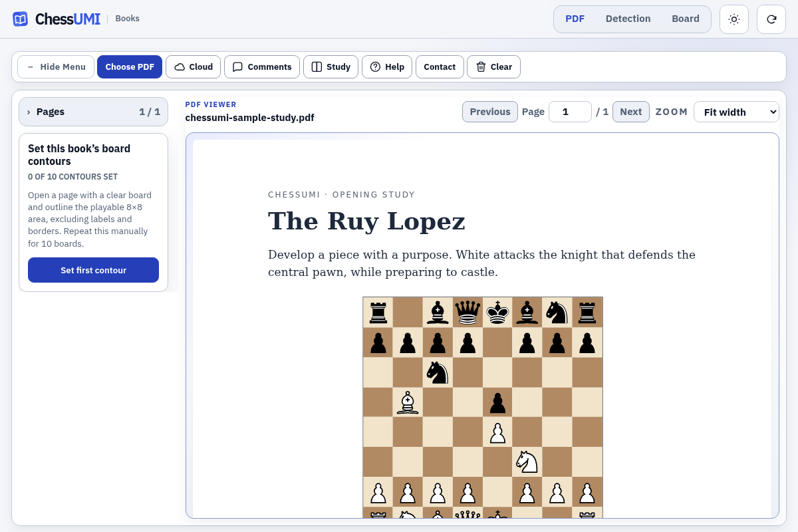798x532 pixels.
Task: Open the Cloud storage button
Action: [193, 66]
